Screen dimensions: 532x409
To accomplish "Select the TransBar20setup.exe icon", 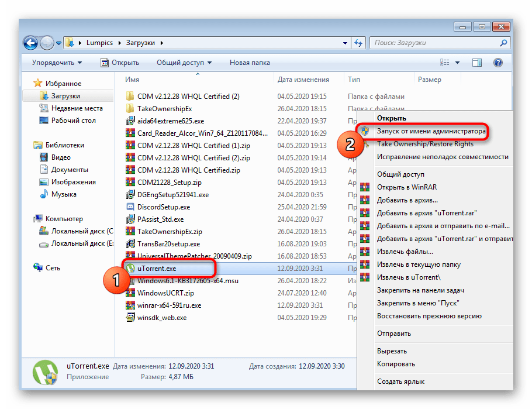I will (x=130, y=243).
